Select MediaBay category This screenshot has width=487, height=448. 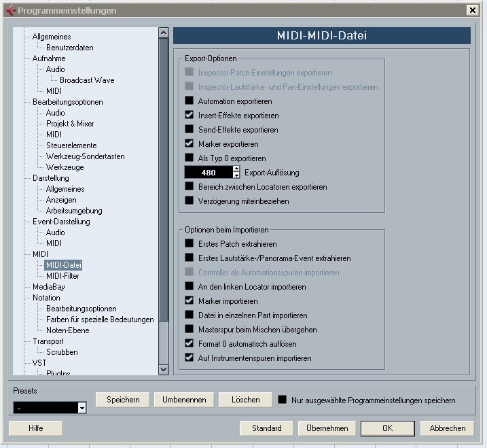pos(49,287)
